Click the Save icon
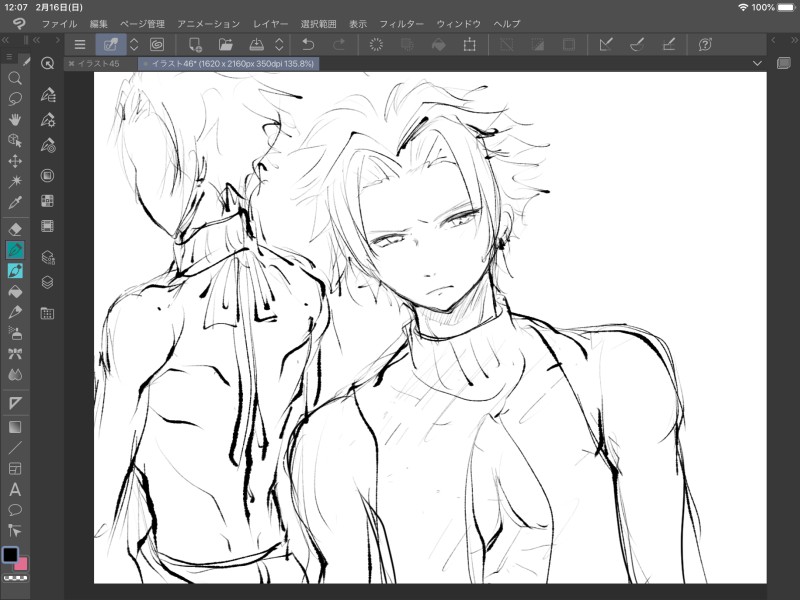Screen dimensions: 800x600 pyautogui.click(x=256, y=44)
